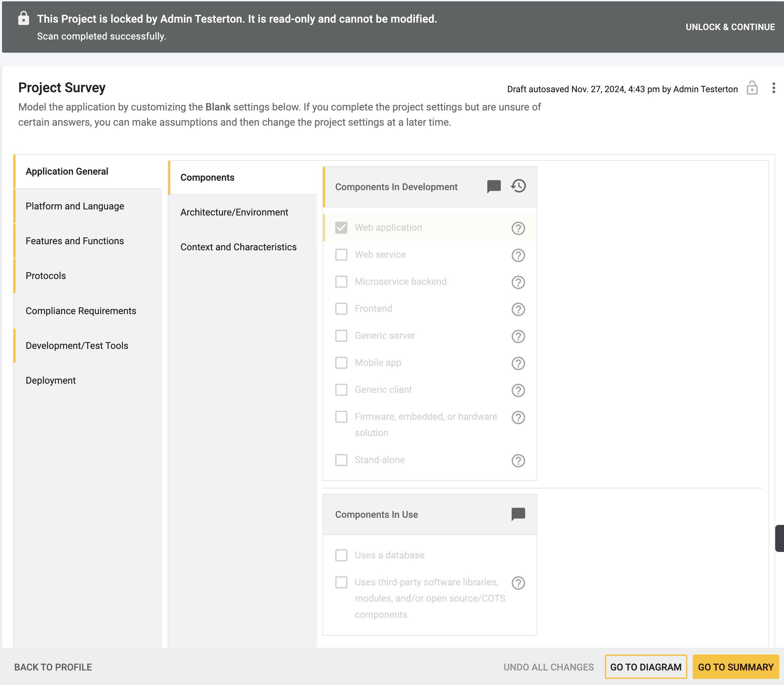Open the three-dot more options menu

click(x=773, y=88)
